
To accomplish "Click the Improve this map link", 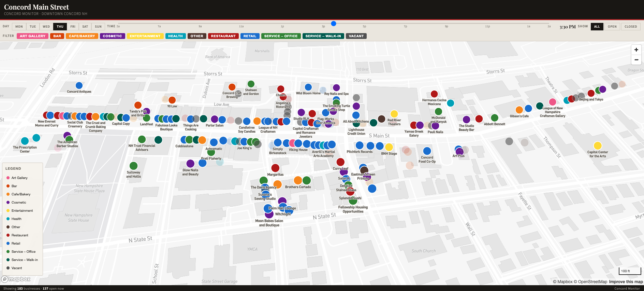I will [626, 282].
